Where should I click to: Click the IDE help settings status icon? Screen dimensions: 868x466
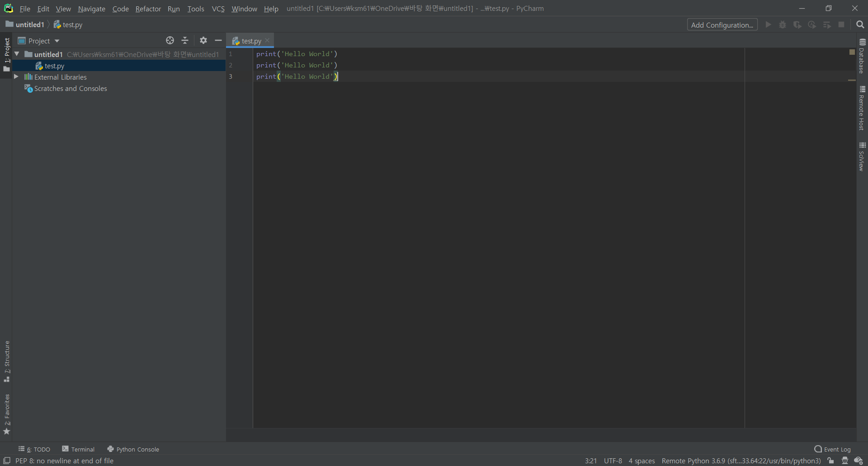tap(859, 461)
